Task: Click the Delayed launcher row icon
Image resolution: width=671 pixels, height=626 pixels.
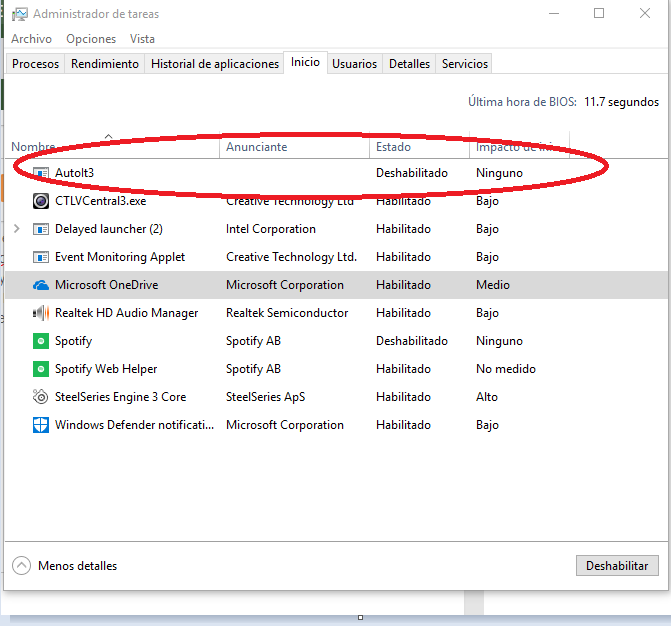Action: click(41, 229)
